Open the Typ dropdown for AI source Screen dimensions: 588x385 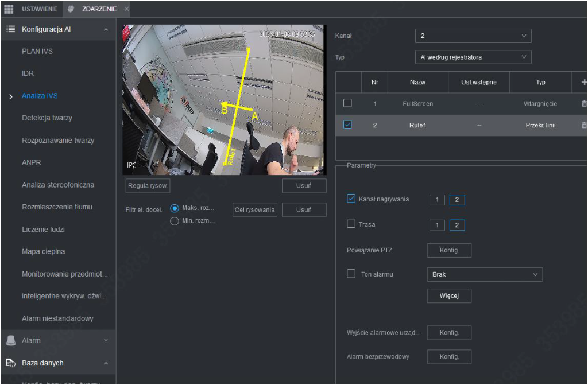(473, 57)
